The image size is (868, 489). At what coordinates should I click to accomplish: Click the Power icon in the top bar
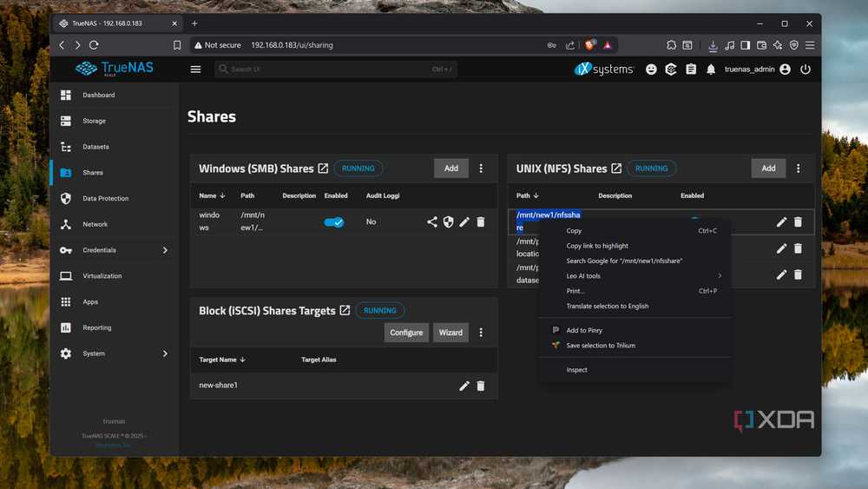[806, 69]
